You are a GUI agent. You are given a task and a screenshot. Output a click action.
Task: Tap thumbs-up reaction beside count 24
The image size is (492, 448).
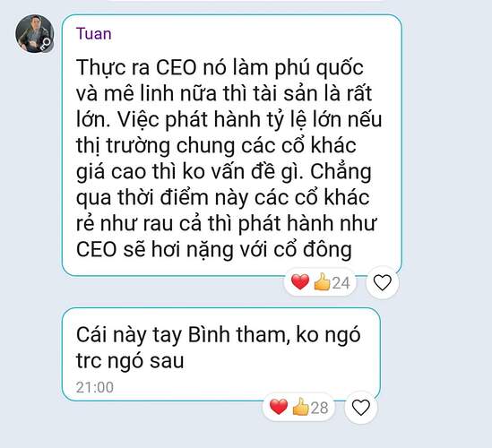[323, 282]
